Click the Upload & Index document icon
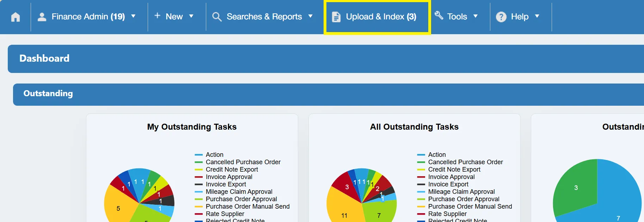The width and height of the screenshot is (644, 222). point(336,17)
